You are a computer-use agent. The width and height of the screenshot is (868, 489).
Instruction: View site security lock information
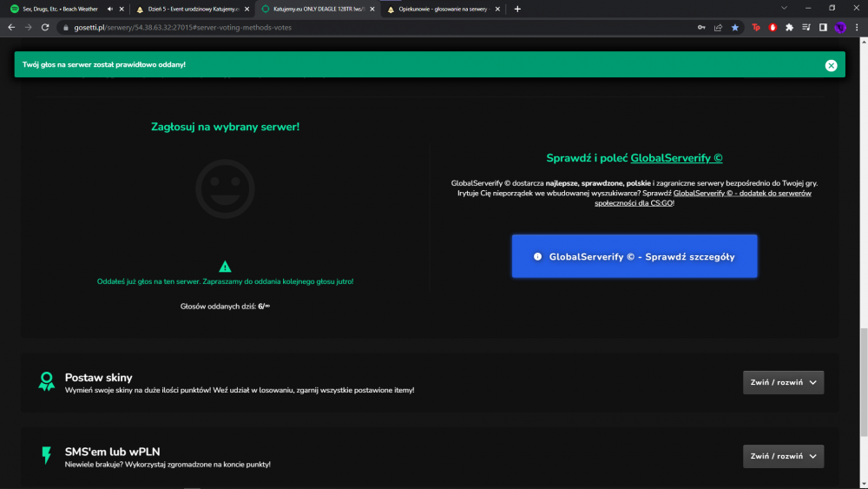(x=66, y=28)
